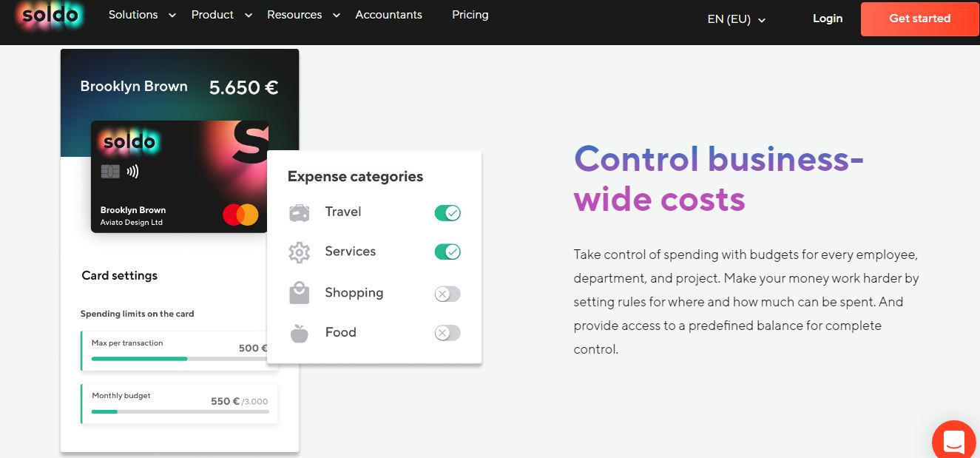Click the Services category label
This screenshot has width=980, height=458.
351,252
